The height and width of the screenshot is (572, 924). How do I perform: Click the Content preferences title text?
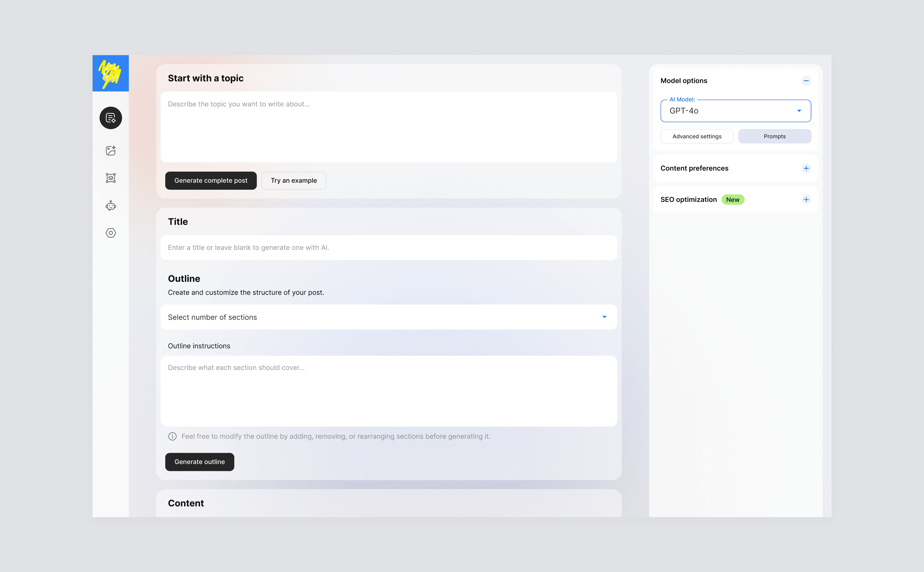click(694, 168)
